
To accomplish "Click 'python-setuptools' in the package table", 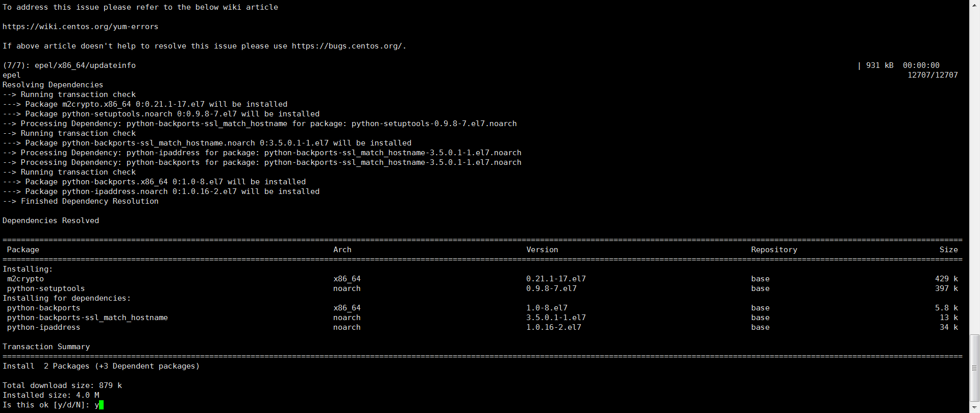I will pos(46,288).
